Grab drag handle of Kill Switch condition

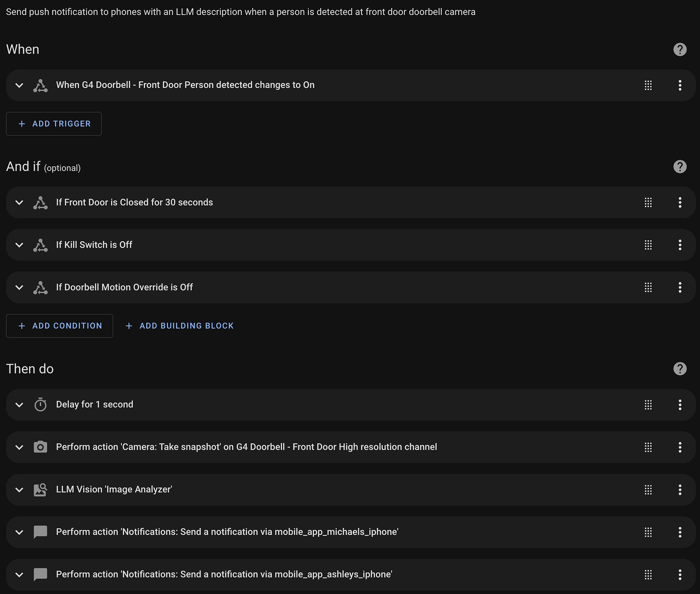pos(648,245)
